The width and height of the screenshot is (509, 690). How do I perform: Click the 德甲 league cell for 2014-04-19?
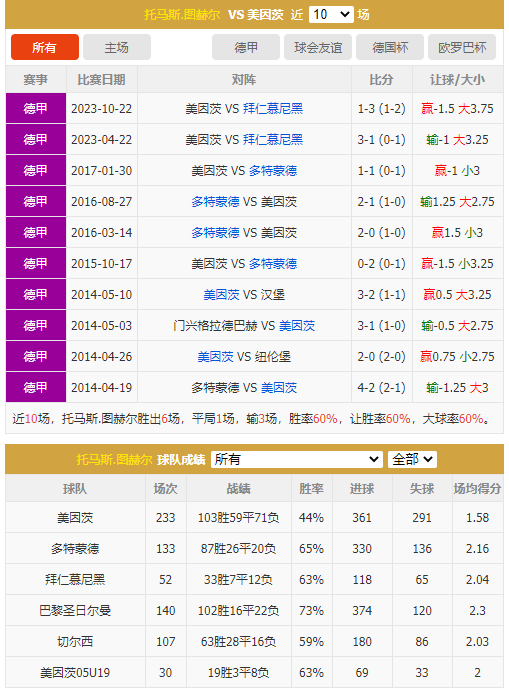click(36, 388)
